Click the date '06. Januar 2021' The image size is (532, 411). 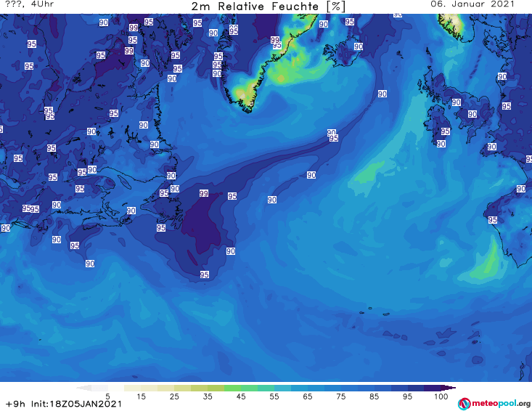(472, 4)
